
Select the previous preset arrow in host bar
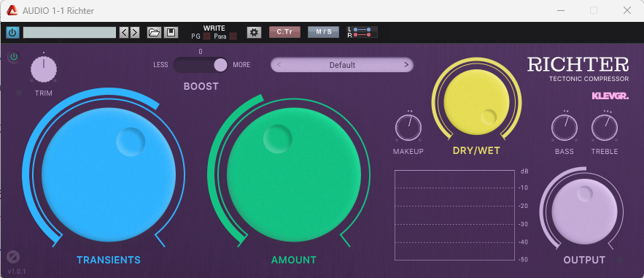click(x=124, y=32)
